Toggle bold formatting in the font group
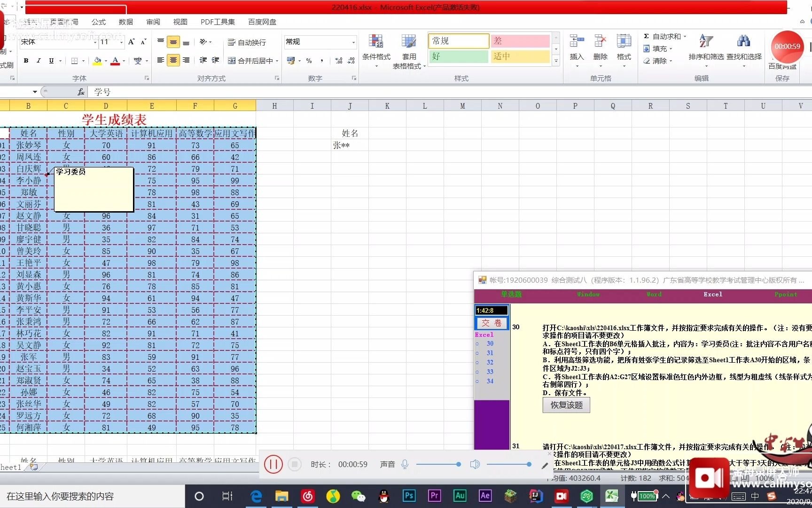The width and height of the screenshot is (812, 508). [26, 61]
